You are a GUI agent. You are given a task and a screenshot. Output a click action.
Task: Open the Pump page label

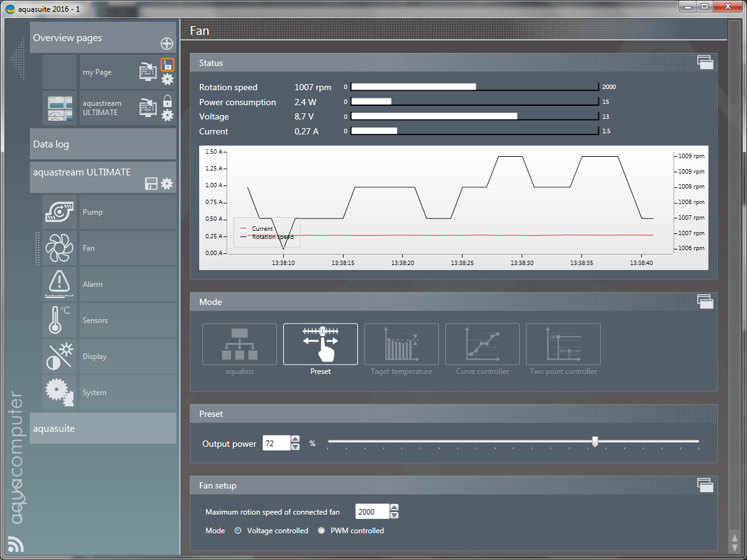(x=93, y=212)
